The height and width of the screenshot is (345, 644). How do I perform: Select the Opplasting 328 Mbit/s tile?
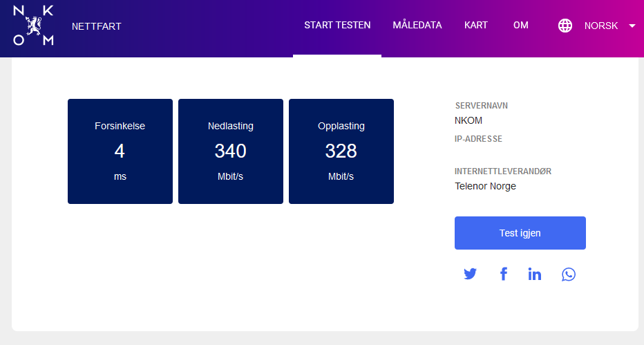tap(341, 151)
